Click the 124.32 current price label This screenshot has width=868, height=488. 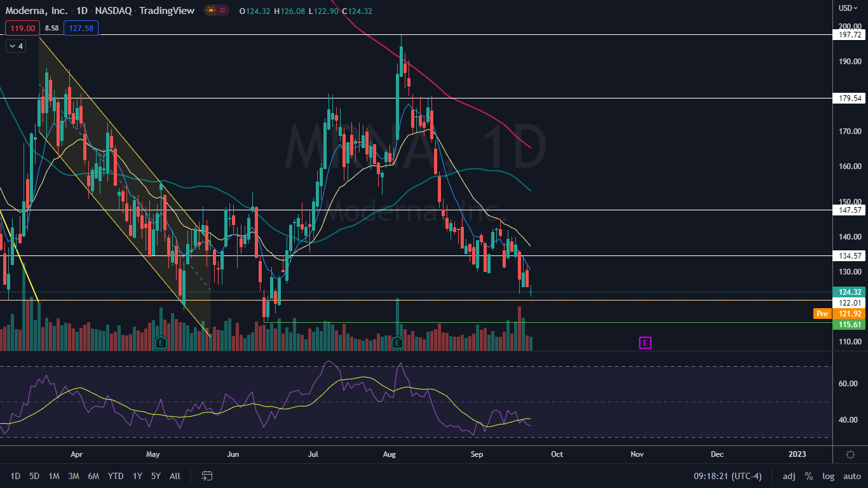pos(850,292)
